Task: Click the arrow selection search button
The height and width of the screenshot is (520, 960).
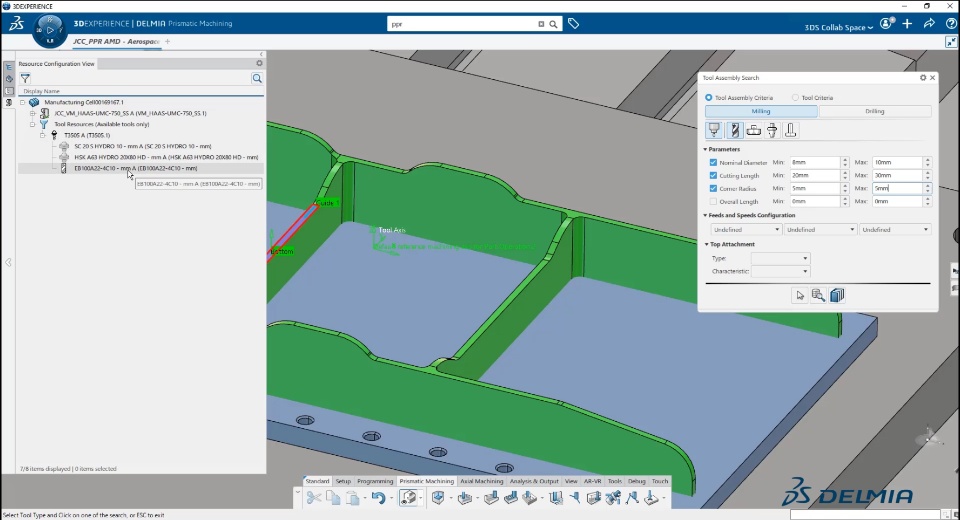Action: (800, 295)
